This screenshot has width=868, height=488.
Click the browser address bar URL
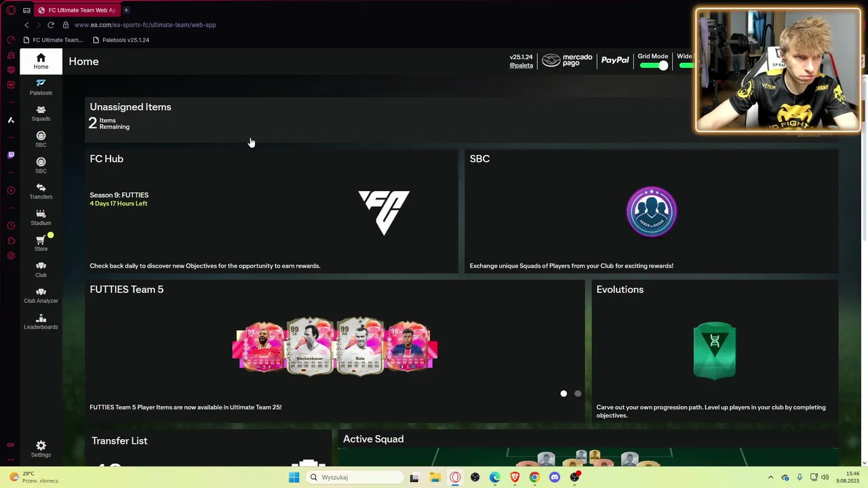click(145, 25)
